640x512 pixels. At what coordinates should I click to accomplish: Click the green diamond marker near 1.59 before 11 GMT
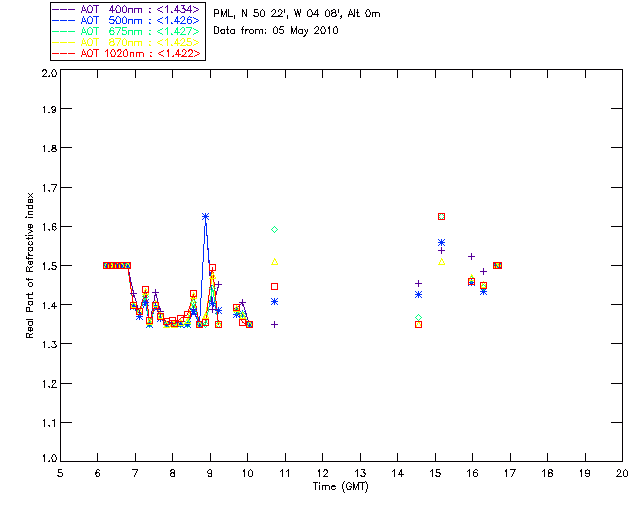274,229
